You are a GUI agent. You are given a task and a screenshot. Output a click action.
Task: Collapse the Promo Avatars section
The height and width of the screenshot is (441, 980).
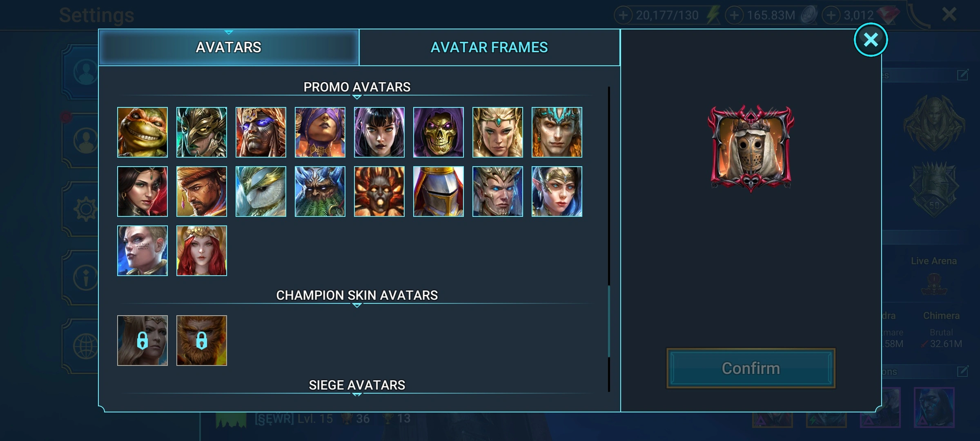point(357,87)
